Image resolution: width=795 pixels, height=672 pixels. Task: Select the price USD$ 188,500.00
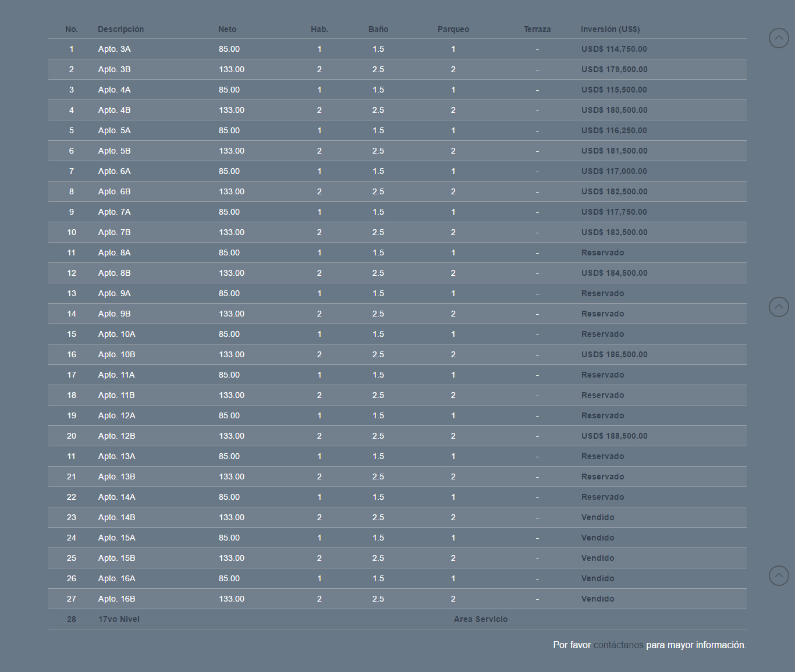tap(614, 436)
